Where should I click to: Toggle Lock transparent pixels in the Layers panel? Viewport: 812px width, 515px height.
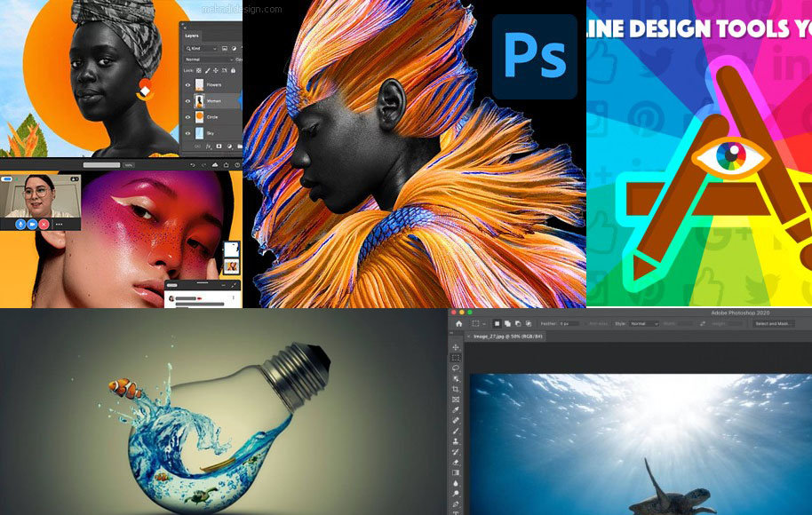pyautogui.click(x=199, y=70)
